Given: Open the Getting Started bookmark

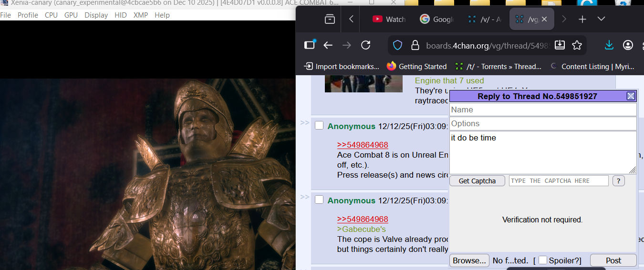Looking at the screenshot, I should (x=417, y=66).
